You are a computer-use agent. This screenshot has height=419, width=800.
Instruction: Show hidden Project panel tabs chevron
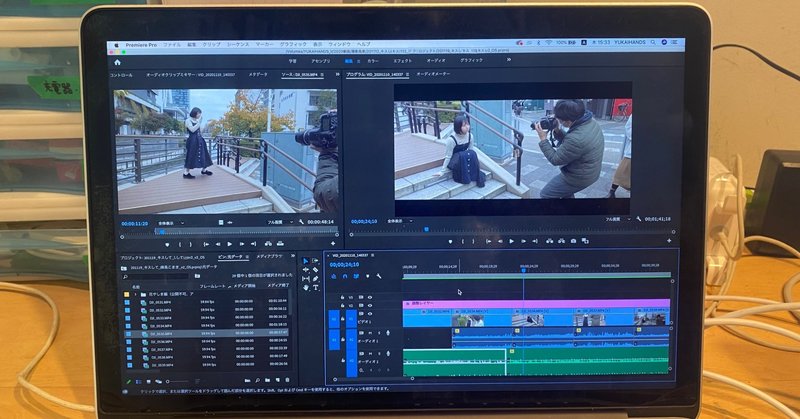tap(293, 256)
